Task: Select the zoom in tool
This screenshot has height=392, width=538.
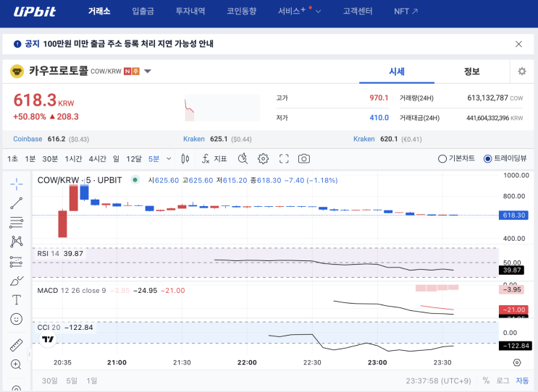Action: coord(17,365)
